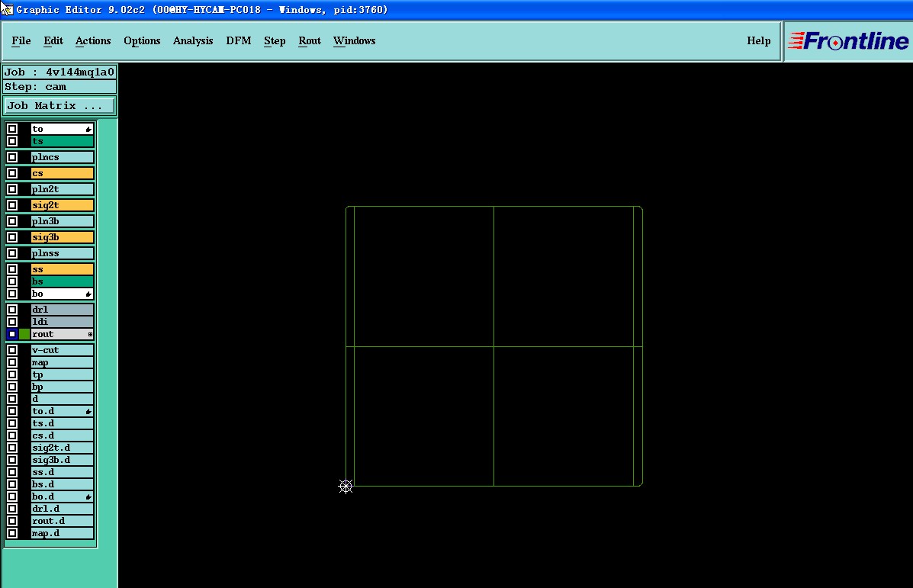Toggle the checkbox for layer 'bo'
The image size is (913, 588).
tap(12, 294)
